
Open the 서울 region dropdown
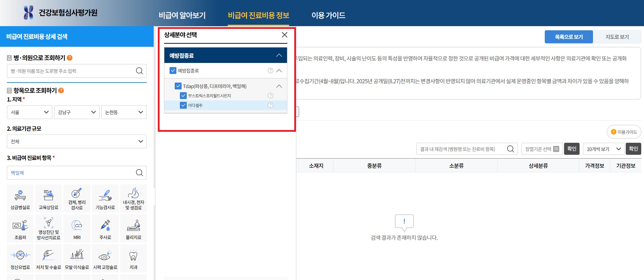30,112
